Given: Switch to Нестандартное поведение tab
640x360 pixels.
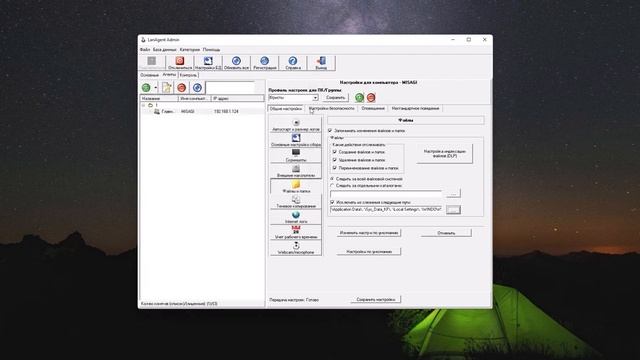Looking at the screenshot, I should pos(416,109).
